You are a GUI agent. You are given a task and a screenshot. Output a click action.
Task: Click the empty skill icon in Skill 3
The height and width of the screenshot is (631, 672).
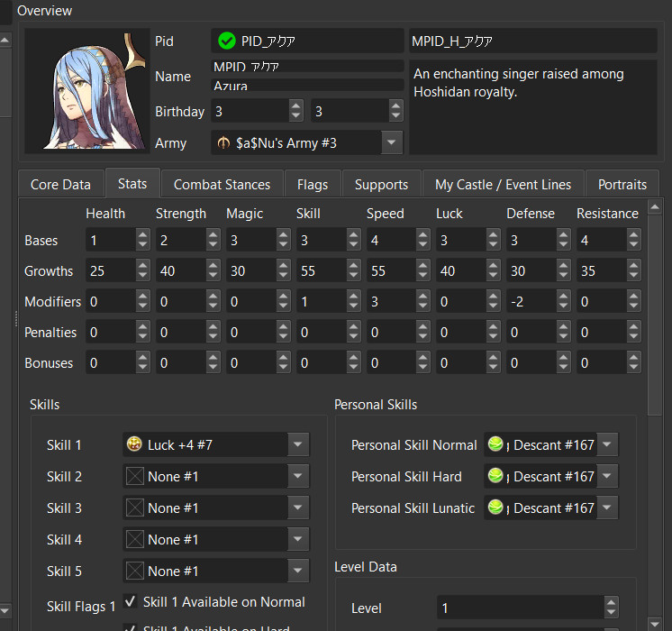134,508
